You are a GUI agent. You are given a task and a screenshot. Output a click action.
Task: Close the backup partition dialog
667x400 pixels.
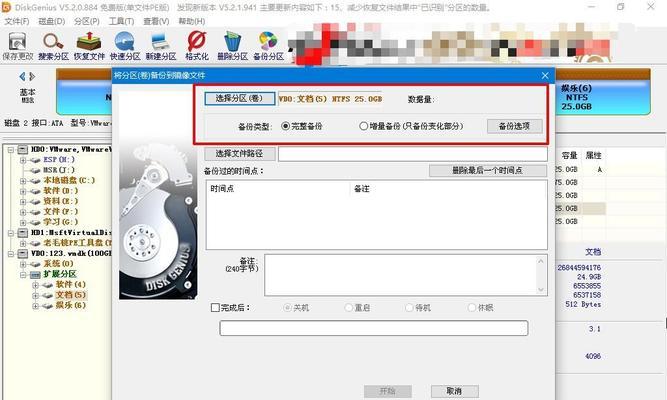point(545,76)
